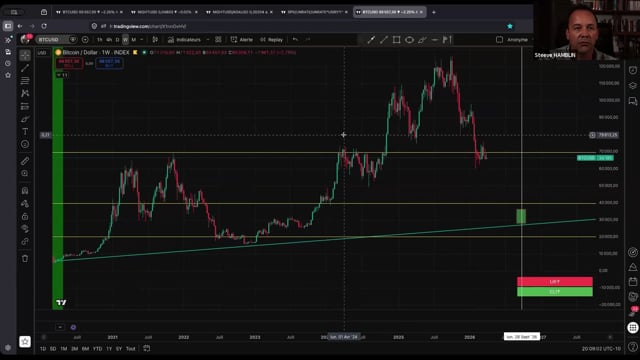This screenshot has height=360, width=640.
Task: Select the brush tool in left toolbar
Action: pos(25,119)
